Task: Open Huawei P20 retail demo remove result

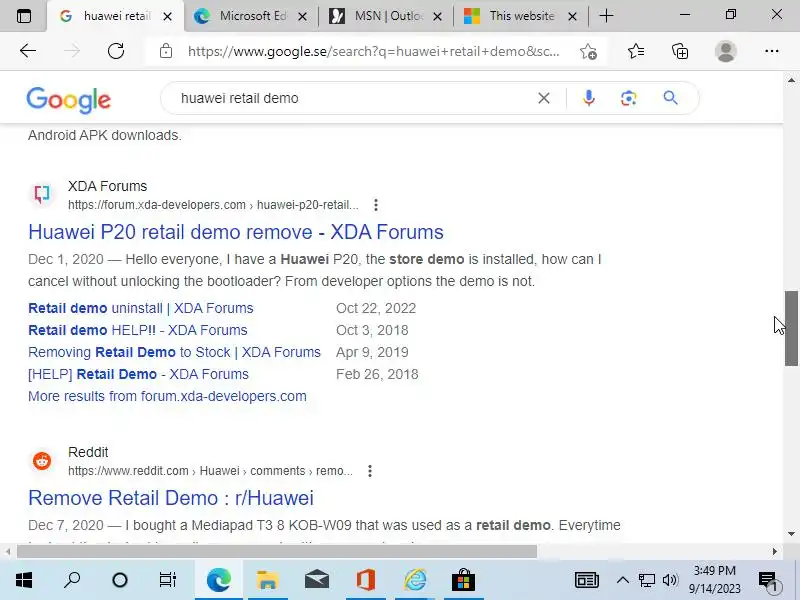Action: (236, 232)
